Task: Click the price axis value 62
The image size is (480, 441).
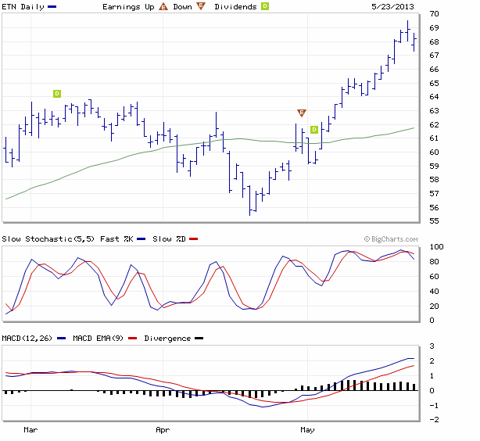Action: pyautogui.click(x=434, y=125)
